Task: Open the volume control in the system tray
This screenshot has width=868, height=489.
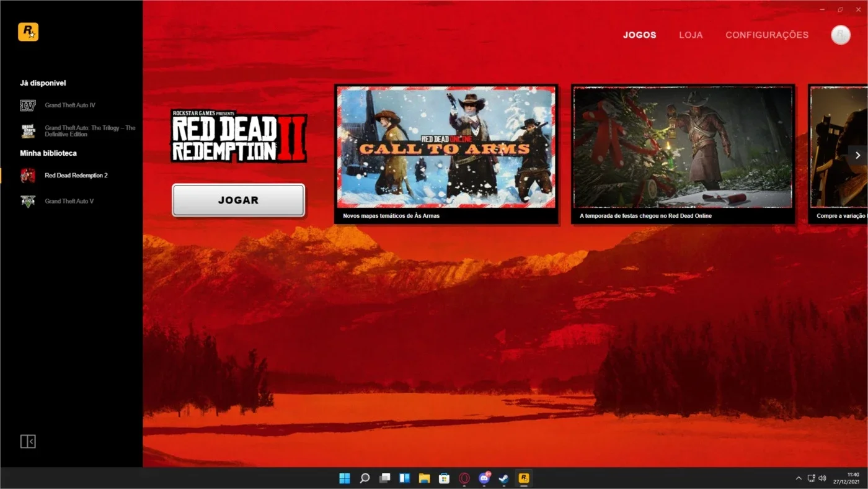Action: [x=822, y=478]
